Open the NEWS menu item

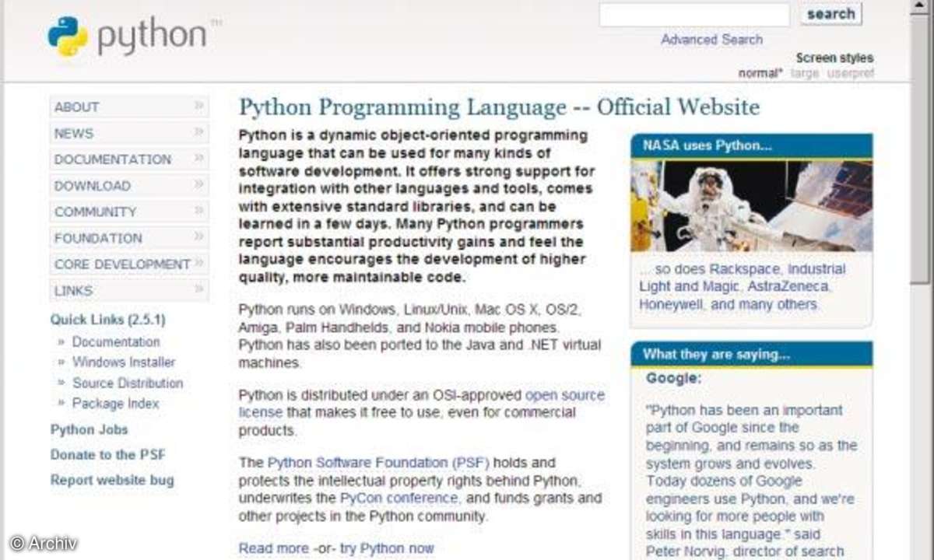[x=129, y=134]
